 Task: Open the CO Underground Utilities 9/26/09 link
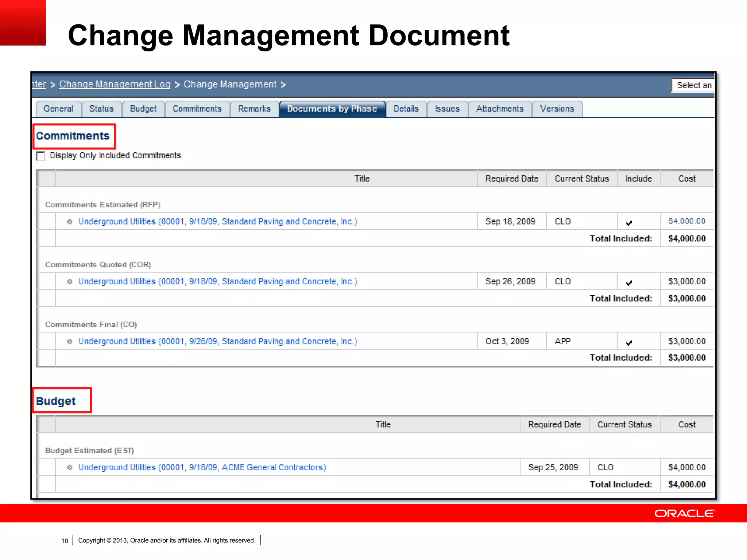coord(218,341)
